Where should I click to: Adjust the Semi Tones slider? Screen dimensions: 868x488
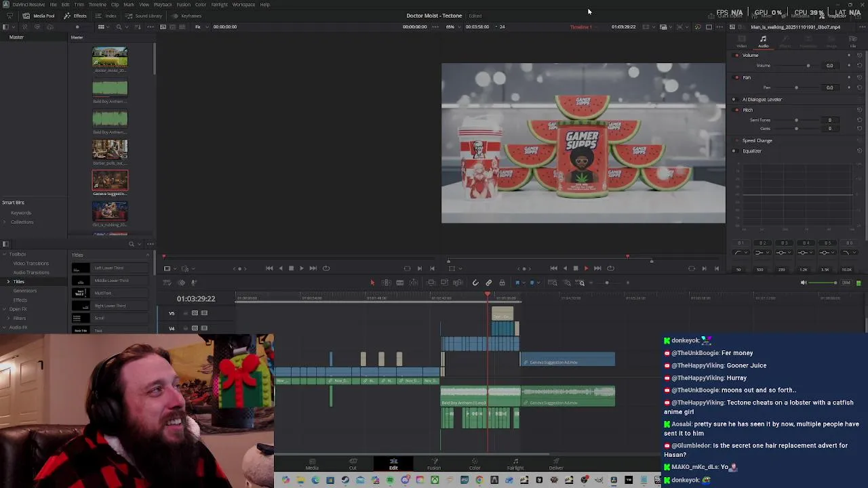tap(796, 120)
